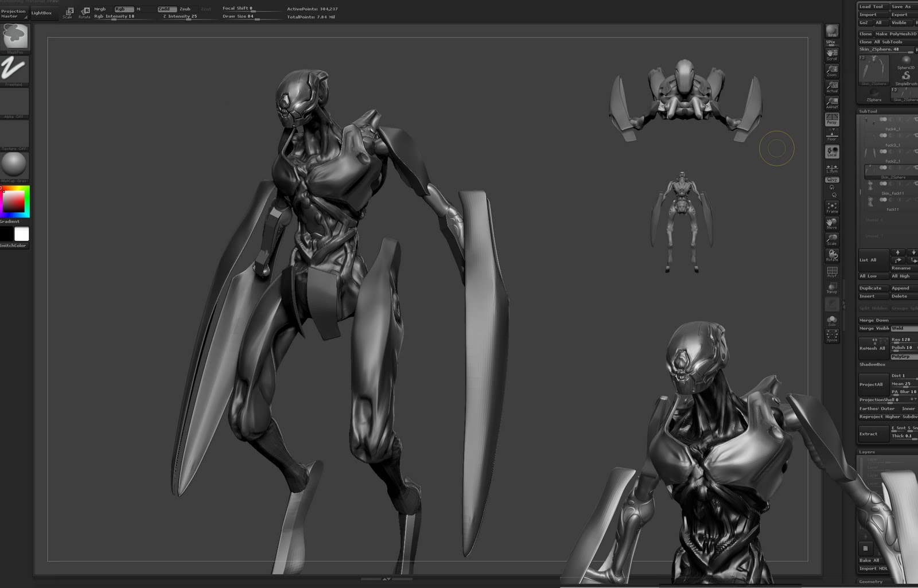Image resolution: width=918 pixels, height=588 pixels.
Task: Pick a color in the color picker
Action: (x=14, y=201)
